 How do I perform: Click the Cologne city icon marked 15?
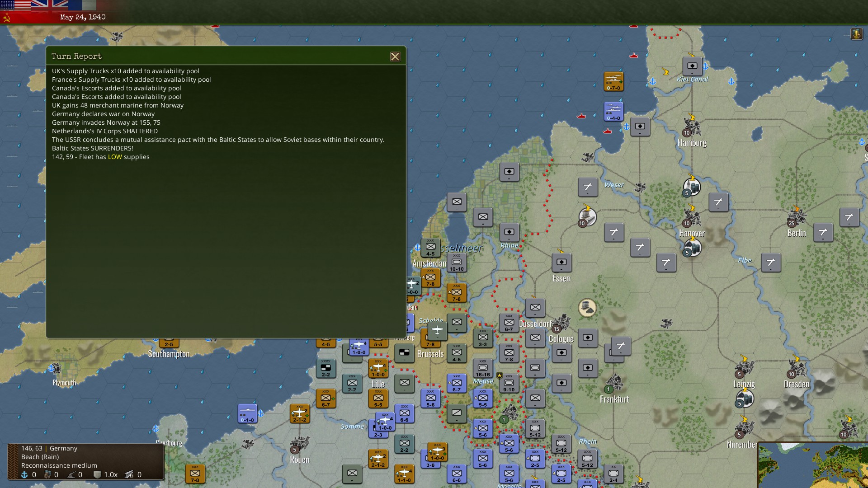[561, 323]
